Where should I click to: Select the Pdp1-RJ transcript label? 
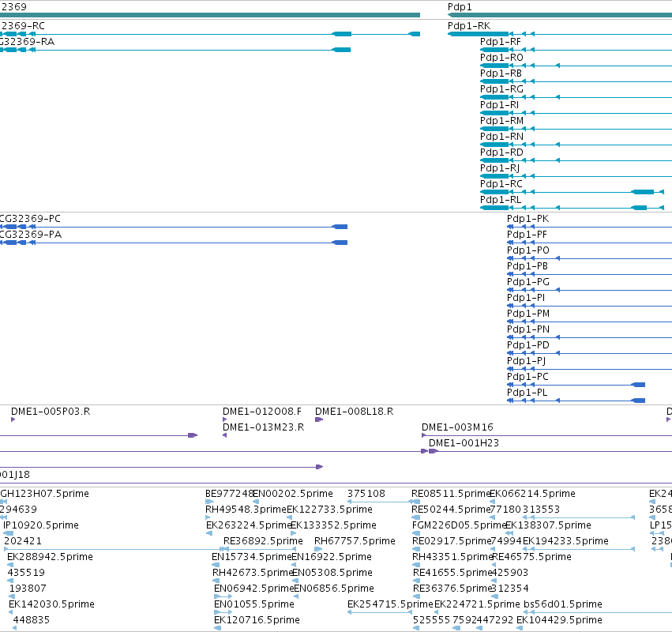click(500, 168)
